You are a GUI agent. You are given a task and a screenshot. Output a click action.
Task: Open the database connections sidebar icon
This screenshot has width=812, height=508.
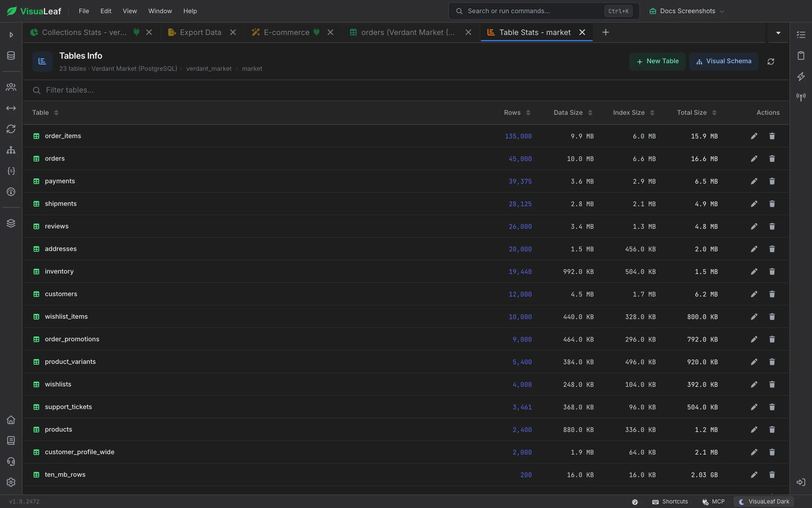(11, 56)
